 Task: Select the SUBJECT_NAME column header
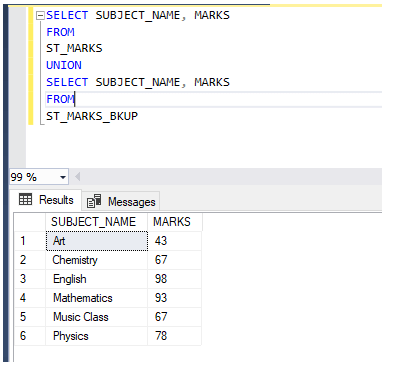pos(96,222)
